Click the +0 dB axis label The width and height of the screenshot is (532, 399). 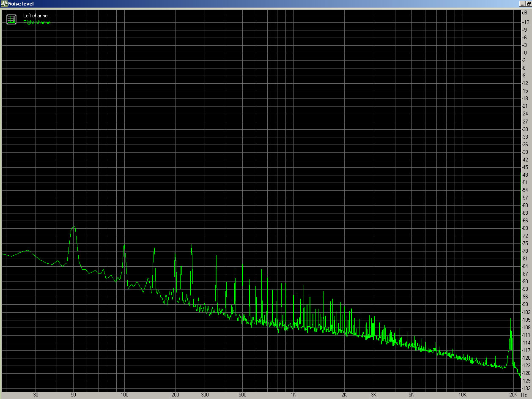[x=524, y=52]
